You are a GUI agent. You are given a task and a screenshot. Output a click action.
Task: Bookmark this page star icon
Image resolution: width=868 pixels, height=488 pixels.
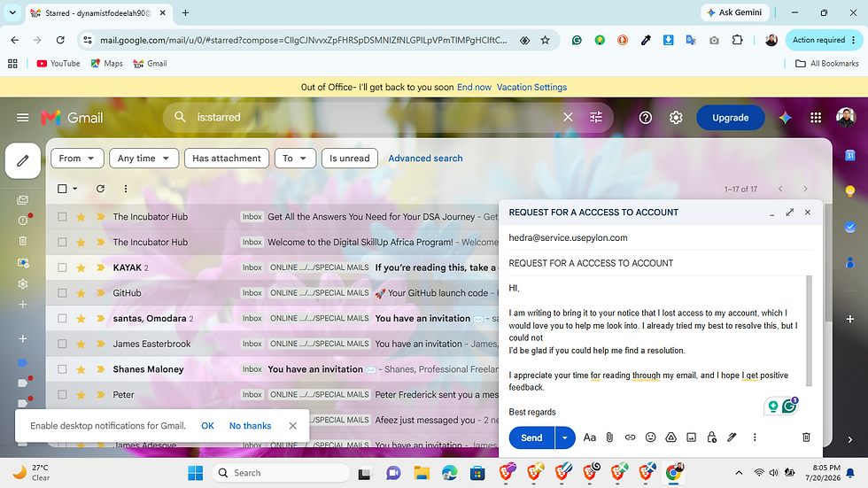(x=546, y=40)
